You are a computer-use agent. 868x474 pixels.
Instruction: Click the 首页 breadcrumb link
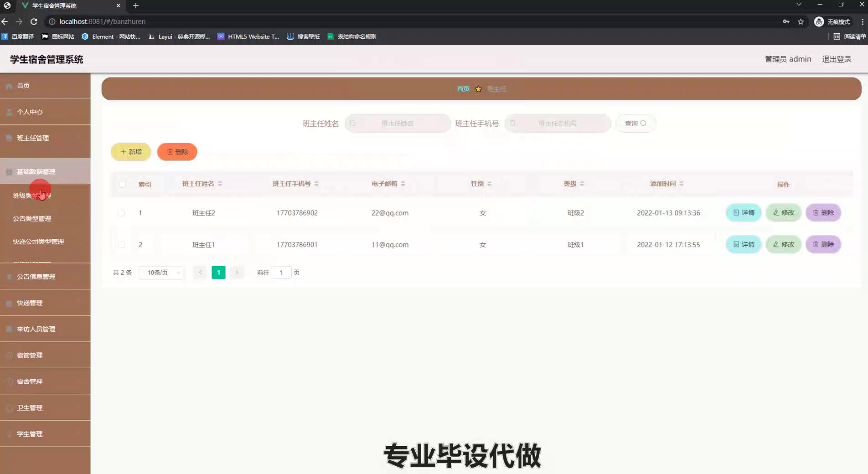click(463, 89)
